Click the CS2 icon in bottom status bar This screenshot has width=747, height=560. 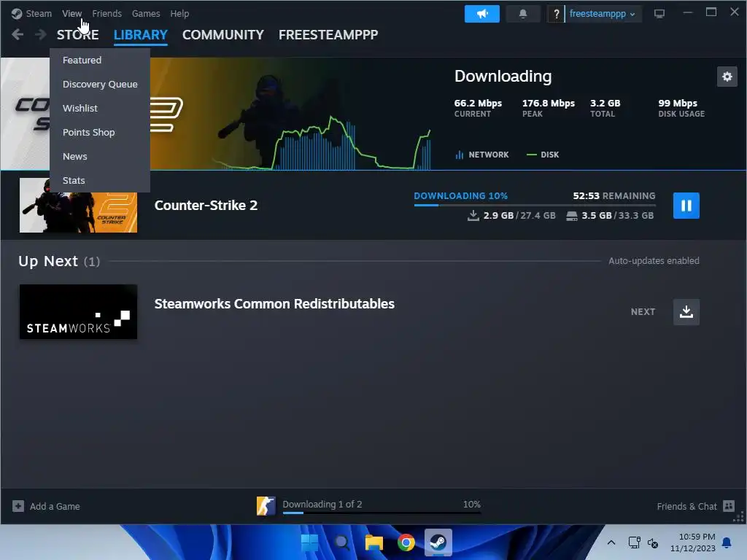[x=266, y=506]
